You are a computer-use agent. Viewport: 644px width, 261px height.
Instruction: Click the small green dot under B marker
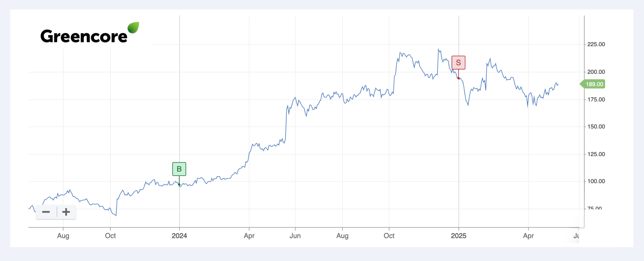pos(179,185)
